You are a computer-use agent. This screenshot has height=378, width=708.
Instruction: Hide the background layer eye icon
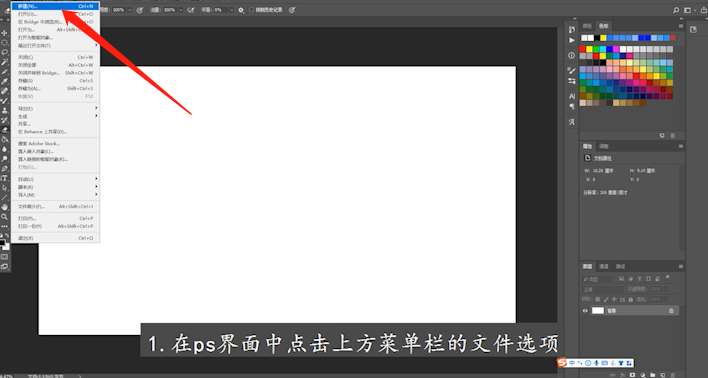coord(585,310)
